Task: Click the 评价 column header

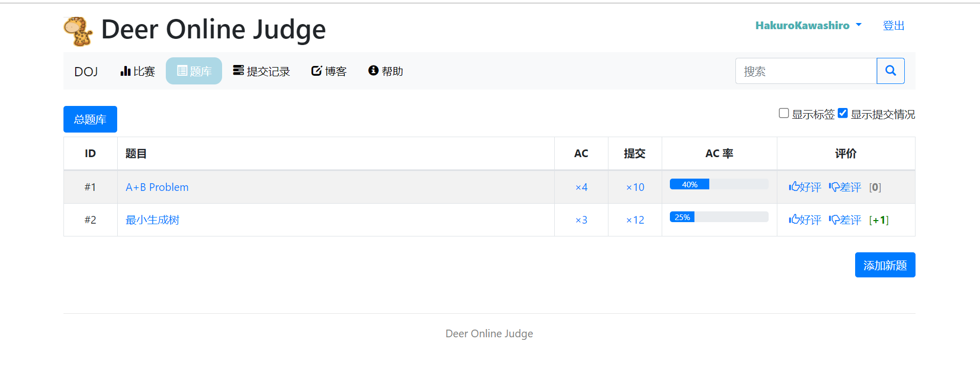Action: pos(845,154)
